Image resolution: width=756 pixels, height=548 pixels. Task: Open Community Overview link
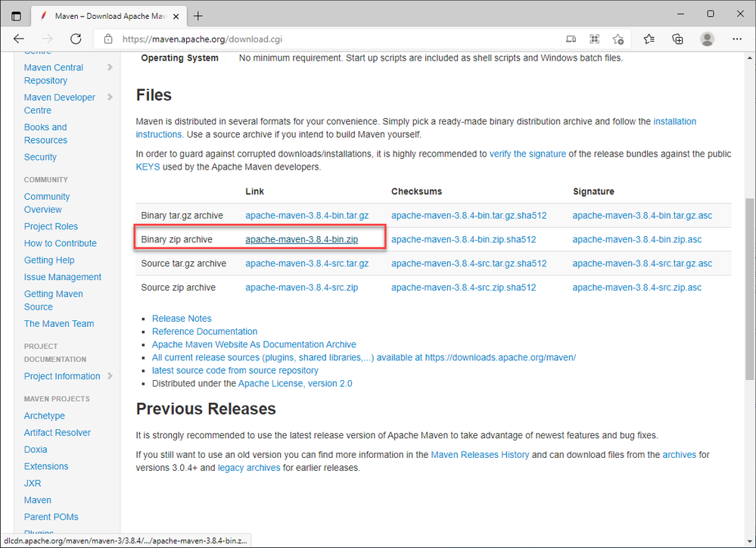point(47,203)
